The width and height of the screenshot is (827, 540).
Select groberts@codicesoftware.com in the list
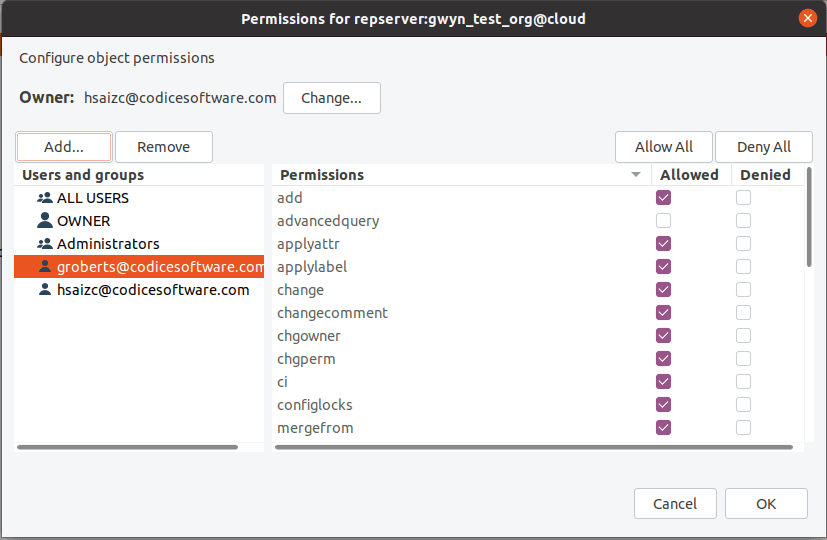139,267
